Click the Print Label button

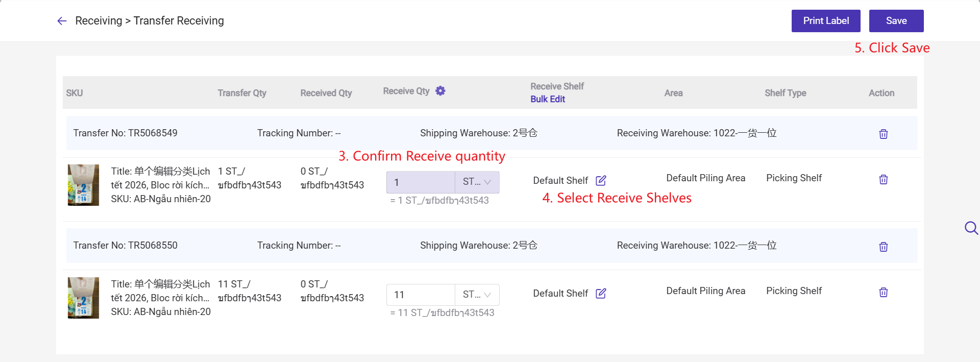[825, 21]
